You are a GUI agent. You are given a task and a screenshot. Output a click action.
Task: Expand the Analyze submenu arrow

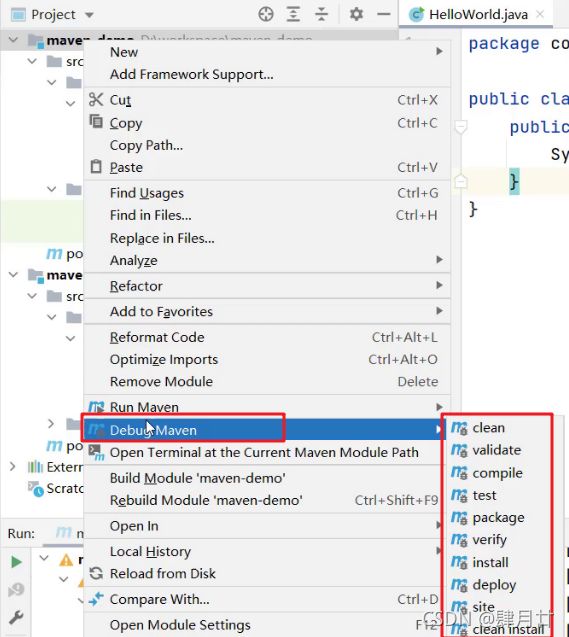439,260
